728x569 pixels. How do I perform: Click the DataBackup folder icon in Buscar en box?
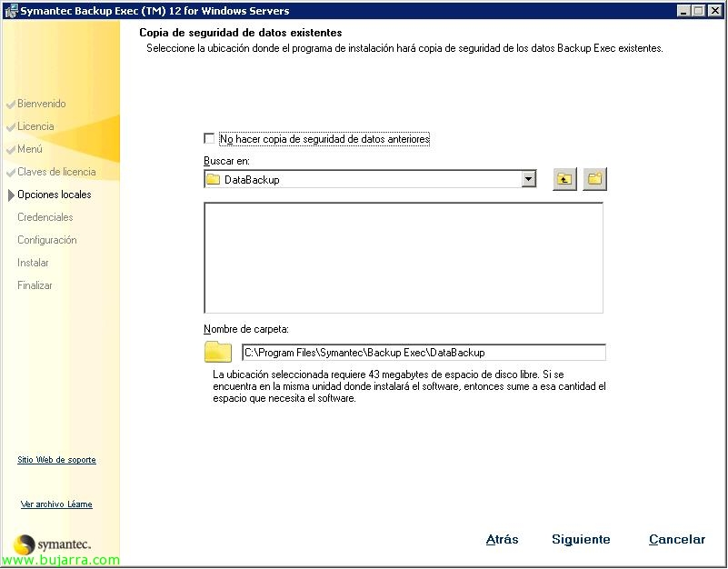click(213, 179)
